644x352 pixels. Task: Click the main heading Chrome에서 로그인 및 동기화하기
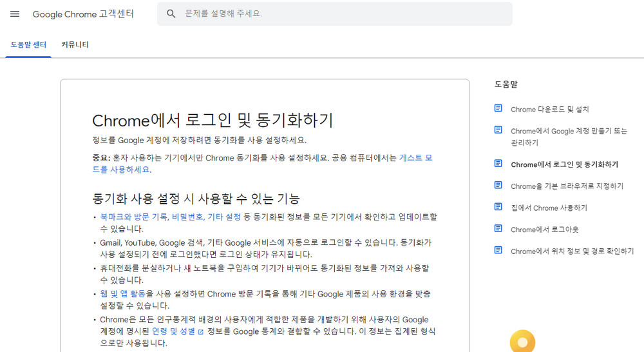point(213,121)
